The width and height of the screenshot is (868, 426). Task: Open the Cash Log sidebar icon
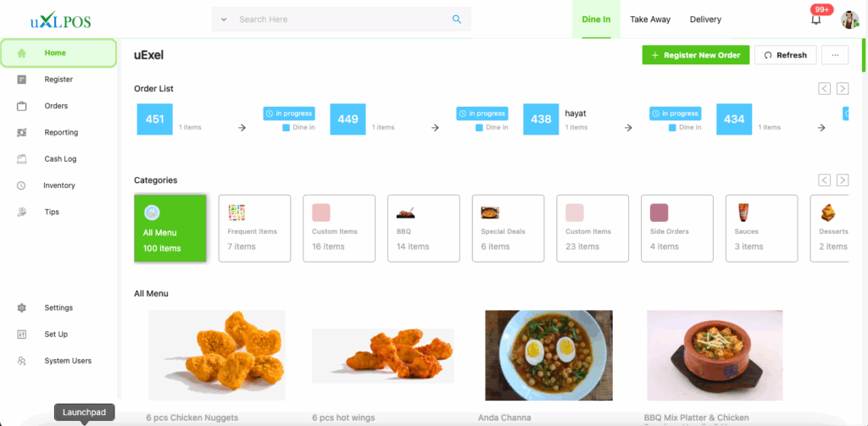click(21, 159)
